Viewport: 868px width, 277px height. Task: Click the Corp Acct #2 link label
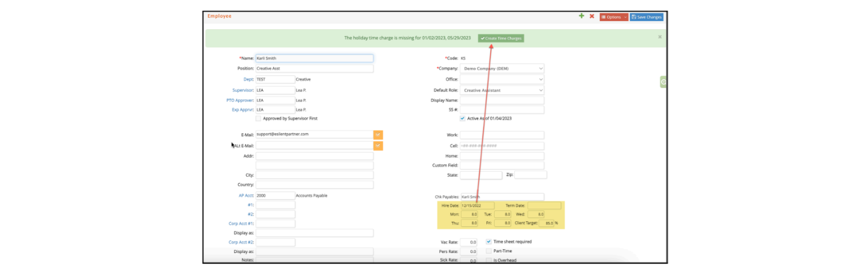tap(241, 242)
